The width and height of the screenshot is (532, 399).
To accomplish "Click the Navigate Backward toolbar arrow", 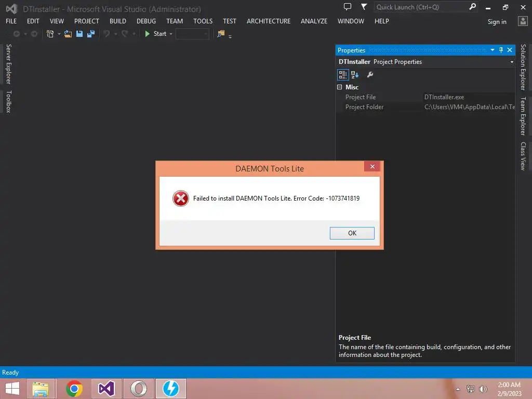I will tap(16, 34).
